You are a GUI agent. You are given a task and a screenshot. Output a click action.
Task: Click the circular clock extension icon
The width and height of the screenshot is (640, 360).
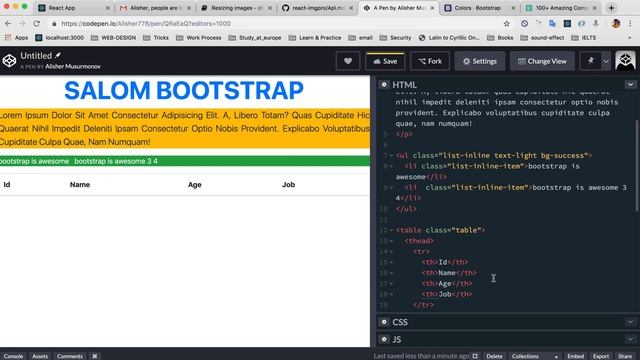(x=524, y=24)
